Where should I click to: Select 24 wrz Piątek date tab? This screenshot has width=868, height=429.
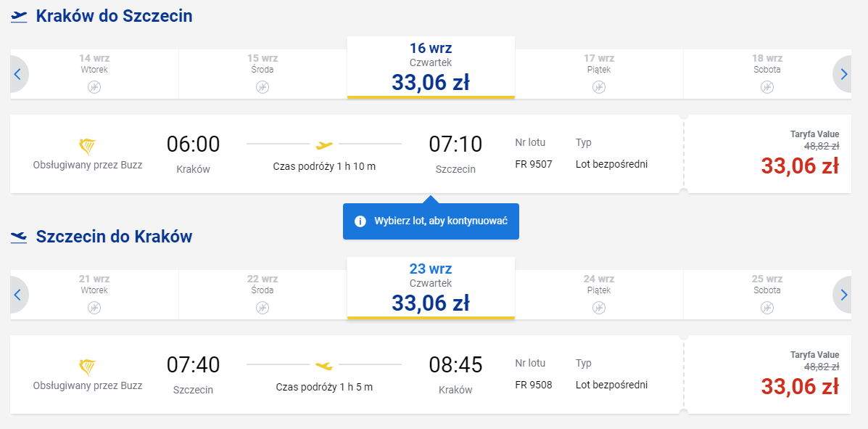pyautogui.click(x=598, y=294)
